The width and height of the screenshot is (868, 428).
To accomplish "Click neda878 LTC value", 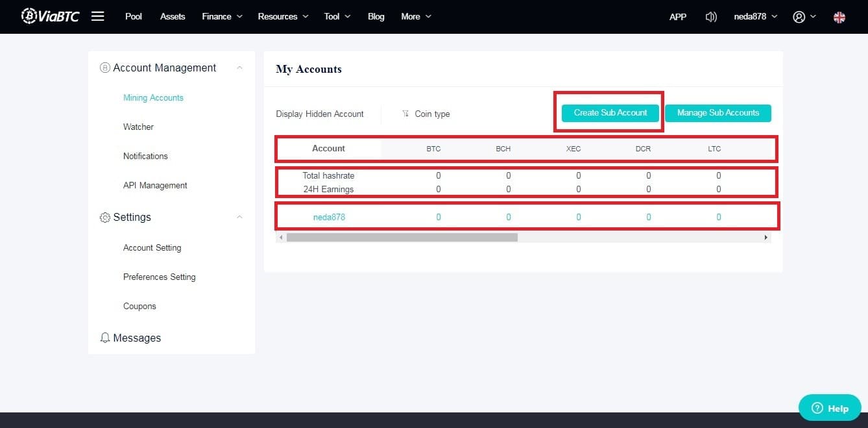I will coord(719,217).
